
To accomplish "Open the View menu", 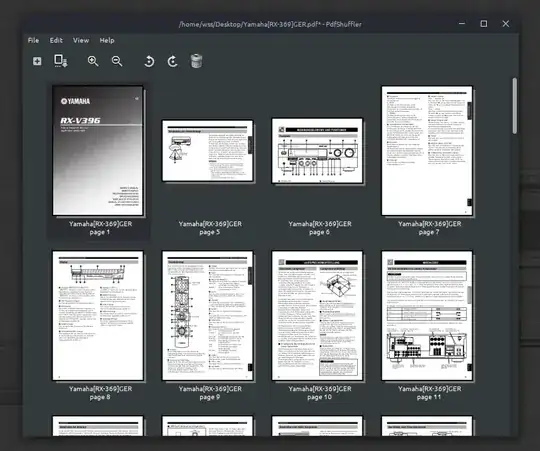I will pos(81,40).
